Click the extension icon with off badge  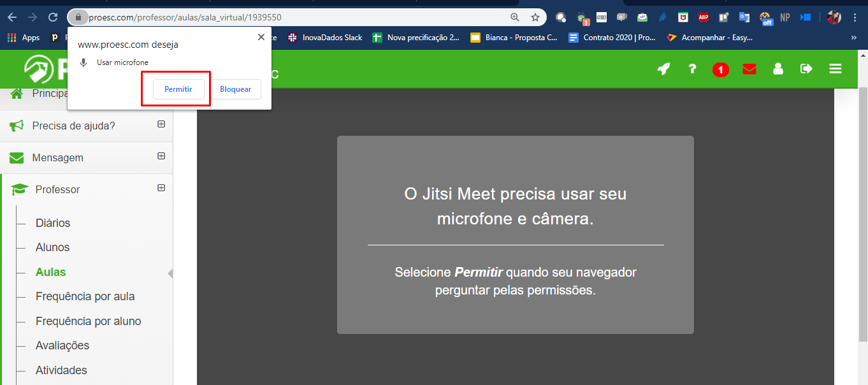tap(765, 18)
